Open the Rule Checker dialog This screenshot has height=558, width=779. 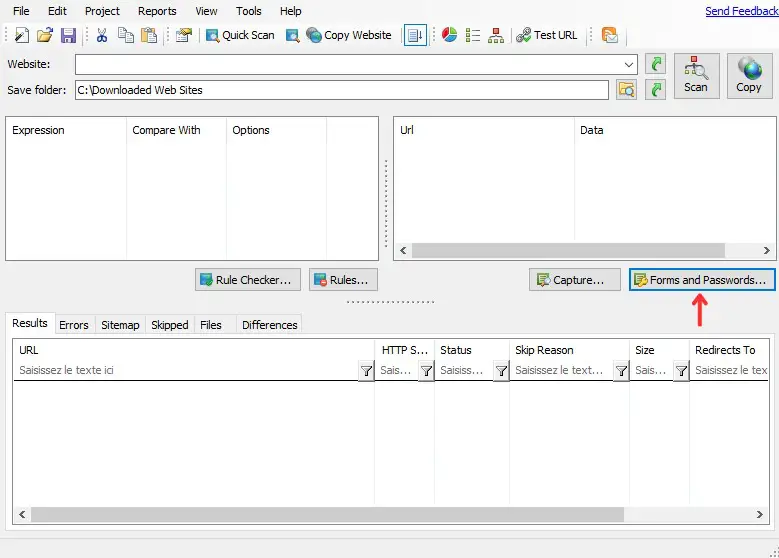point(248,280)
